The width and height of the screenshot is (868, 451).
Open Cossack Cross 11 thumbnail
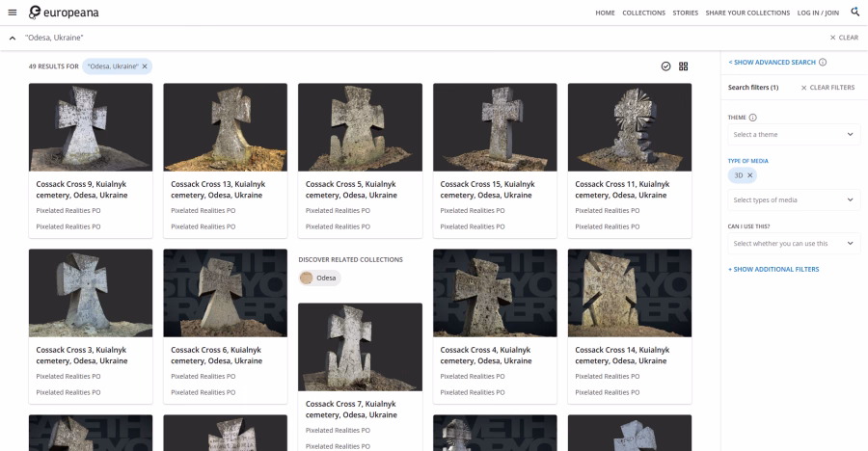point(630,127)
